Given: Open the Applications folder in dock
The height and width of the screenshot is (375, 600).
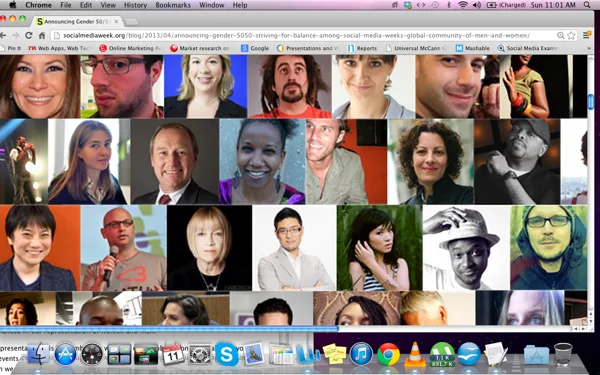Looking at the screenshot, I should (x=536, y=354).
